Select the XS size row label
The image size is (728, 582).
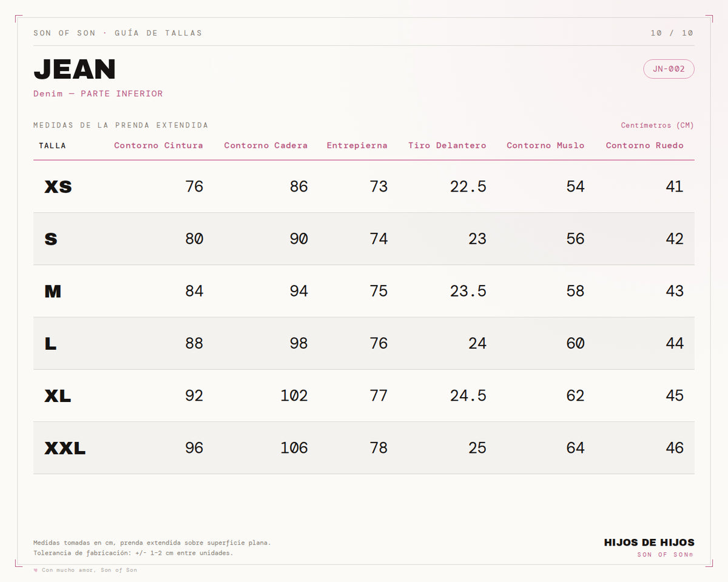(x=58, y=187)
